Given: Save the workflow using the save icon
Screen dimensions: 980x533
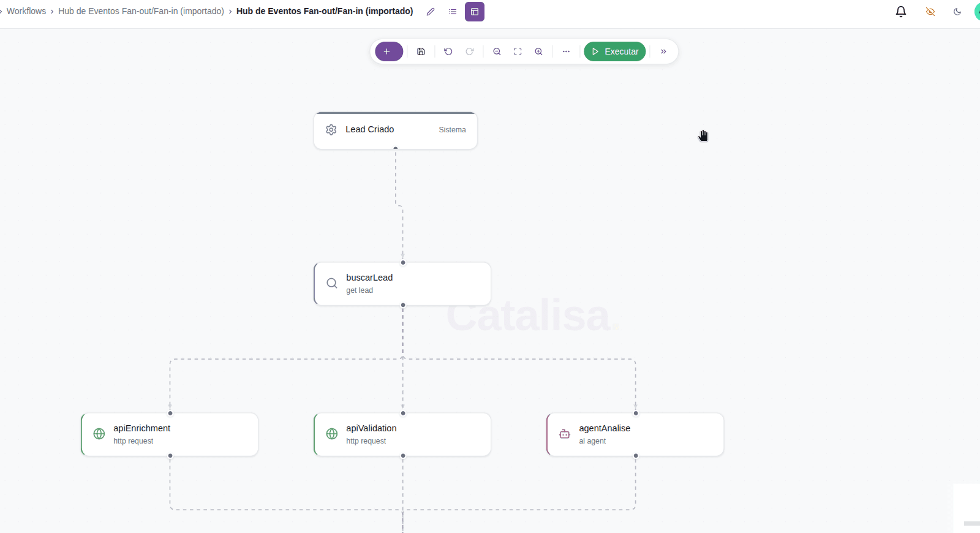Looking at the screenshot, I should 421,51.
